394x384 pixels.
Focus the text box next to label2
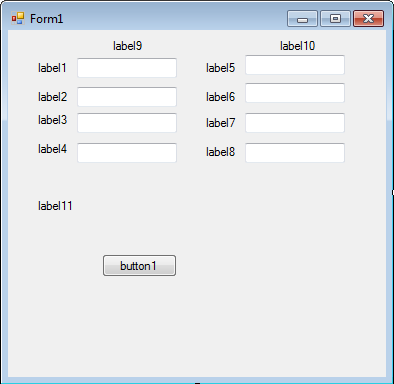coord(127,97)
